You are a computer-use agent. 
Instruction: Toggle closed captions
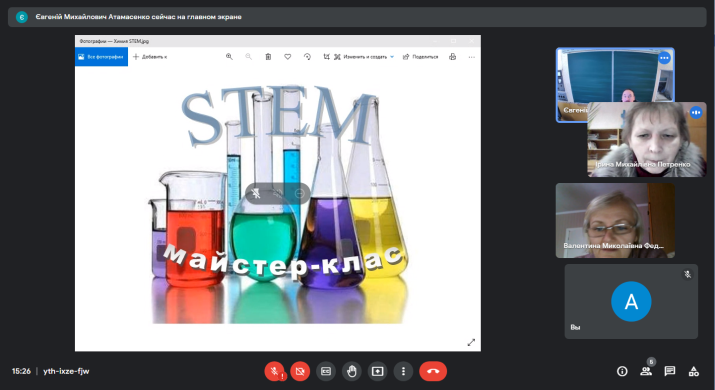pos(326,371)
